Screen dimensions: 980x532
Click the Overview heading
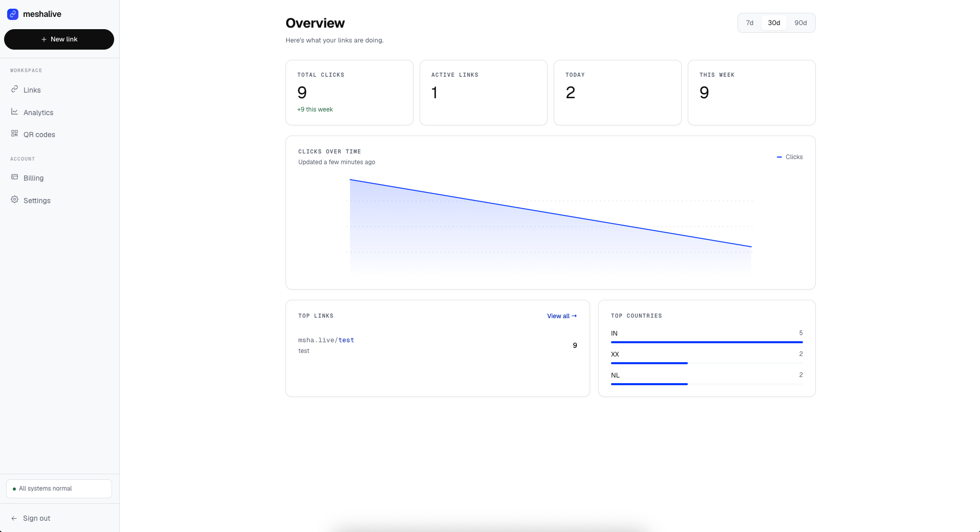coord(315,23)
